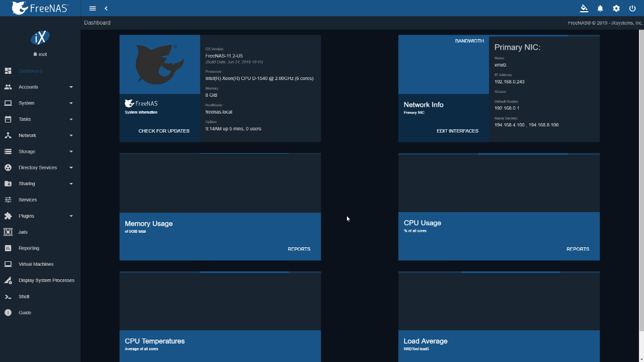Click the Storage disks icon
The width and height of the screenshot is (644, 362).
pyautogui.click(x=8, y=151)
